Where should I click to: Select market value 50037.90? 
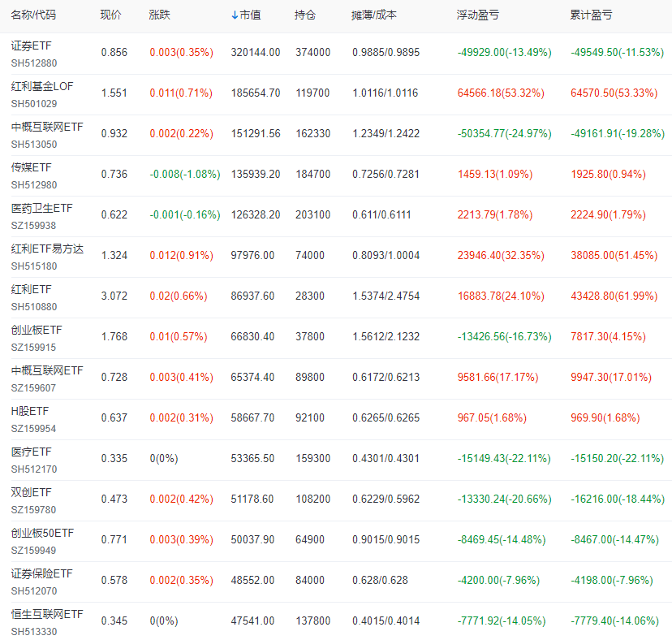point(252,539)
